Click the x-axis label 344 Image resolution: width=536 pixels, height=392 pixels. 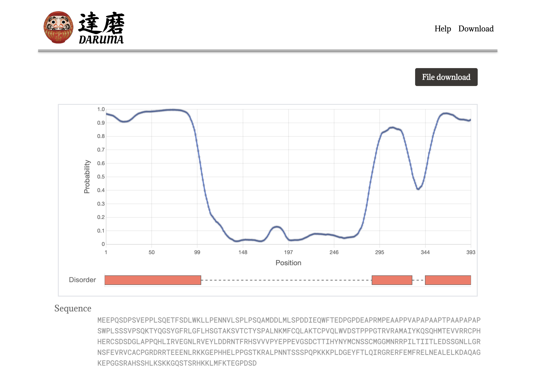click(x=425, y=252)
